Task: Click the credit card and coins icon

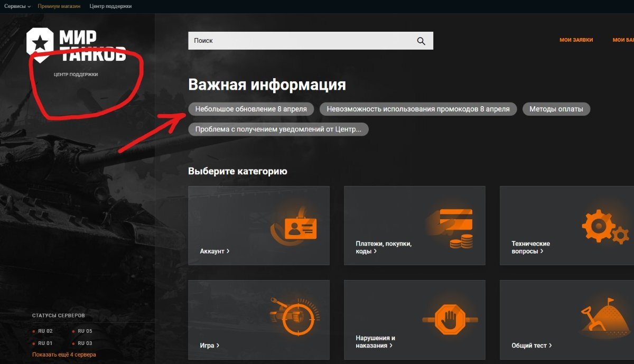Action: [x=450, y=228]
